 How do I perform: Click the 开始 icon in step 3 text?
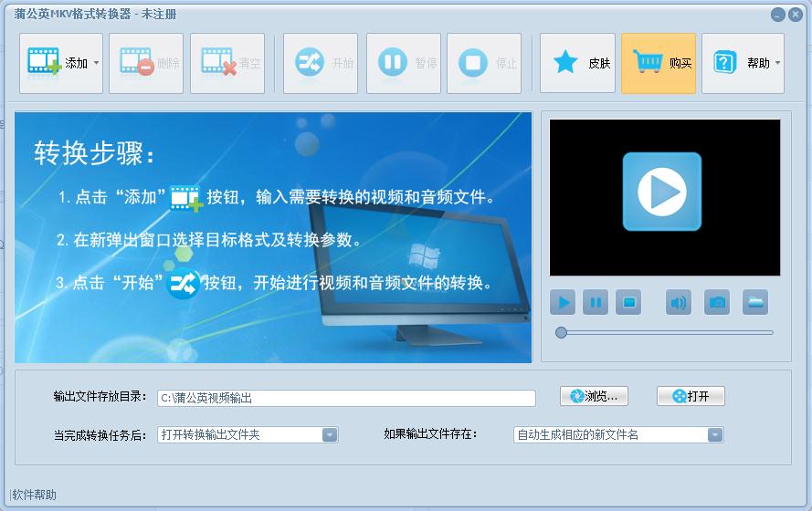pos(184,283)
